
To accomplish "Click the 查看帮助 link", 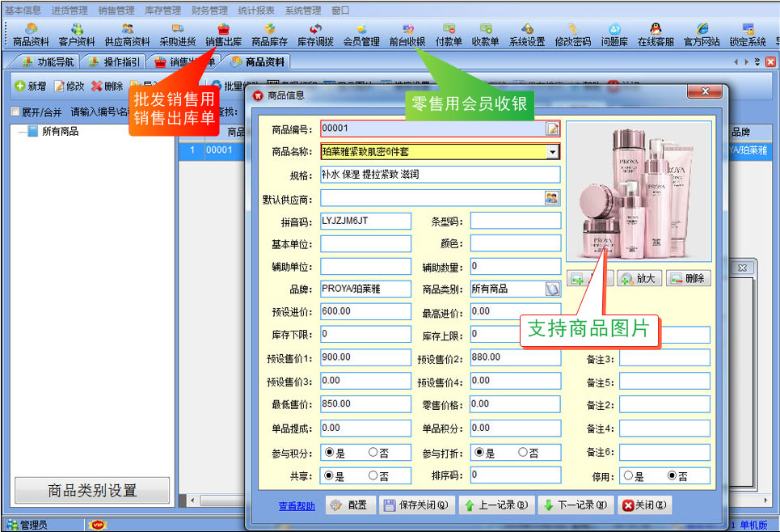I will (297, 506).
